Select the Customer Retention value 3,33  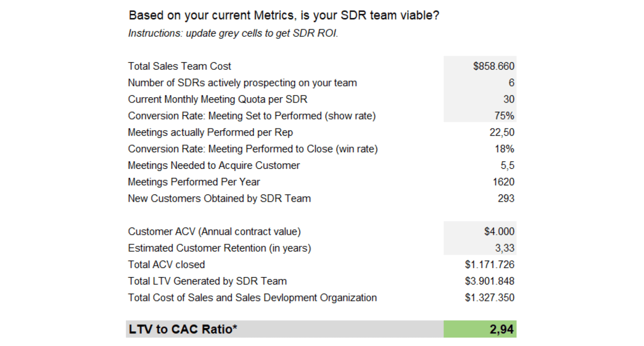pyautogui.click(x=504, y=248)
